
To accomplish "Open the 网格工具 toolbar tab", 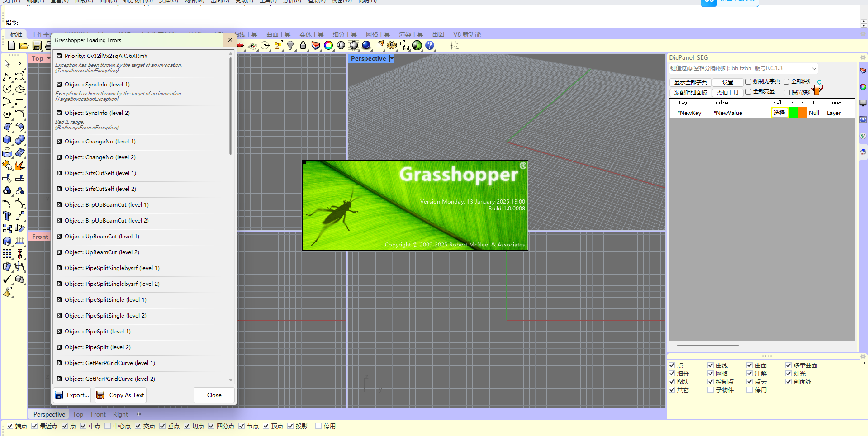I will pos(378,34).
